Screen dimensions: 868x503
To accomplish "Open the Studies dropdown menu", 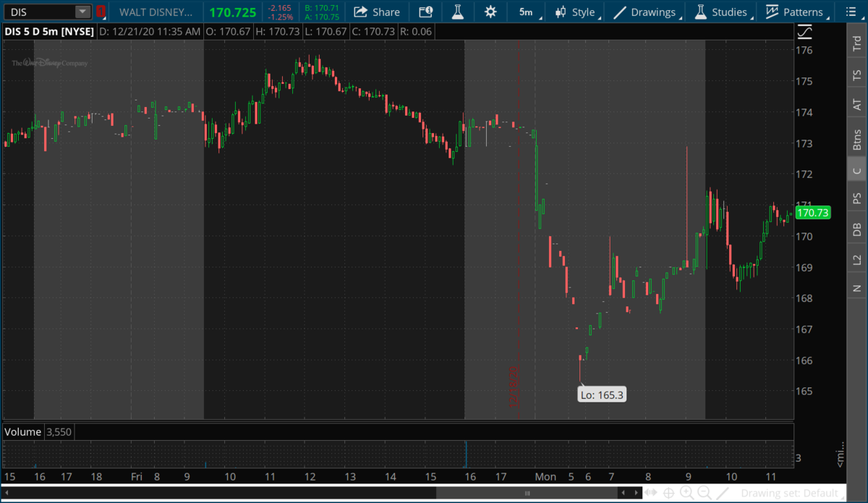I will coord(721,12).
